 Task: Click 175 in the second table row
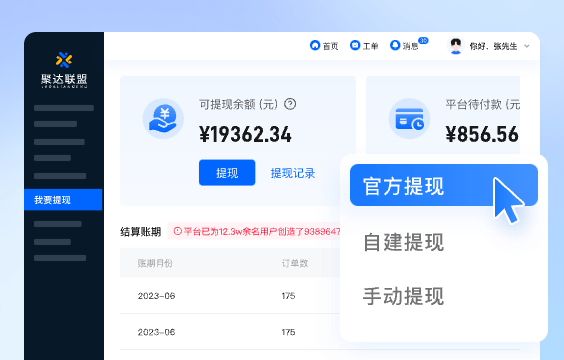point(288,332)
